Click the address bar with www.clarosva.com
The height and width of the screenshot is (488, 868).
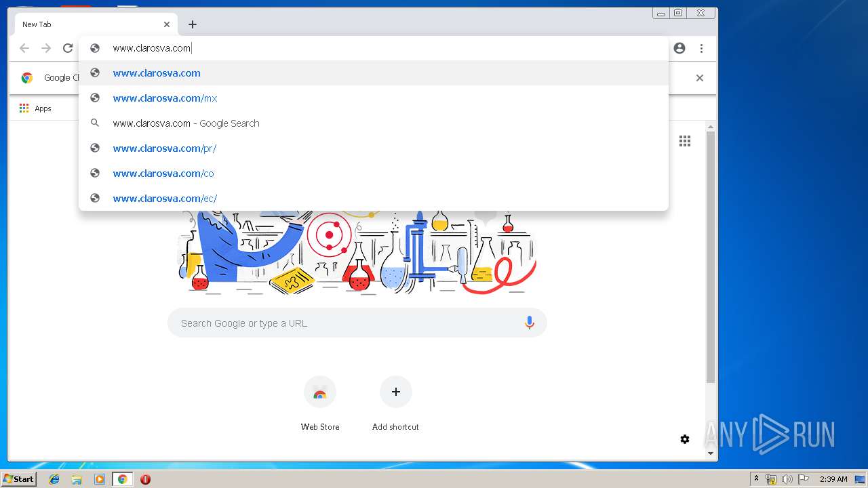[373, 48]
